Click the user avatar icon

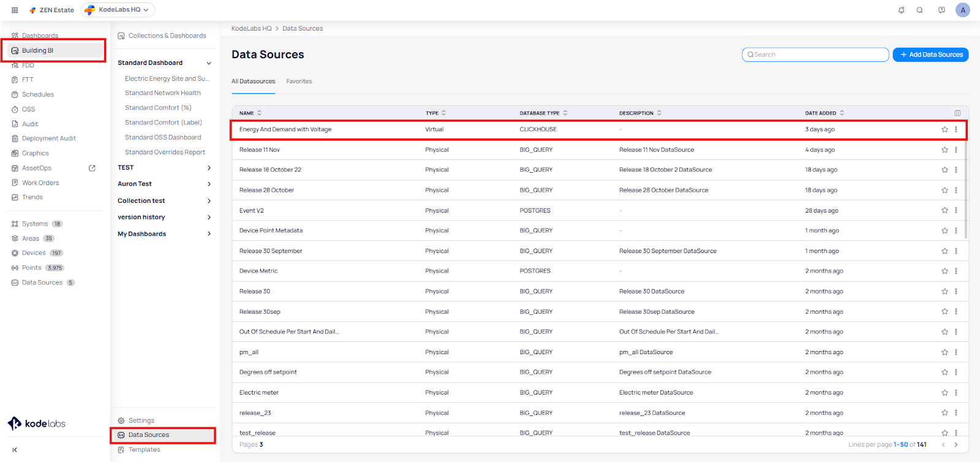[x=963, y=10]
